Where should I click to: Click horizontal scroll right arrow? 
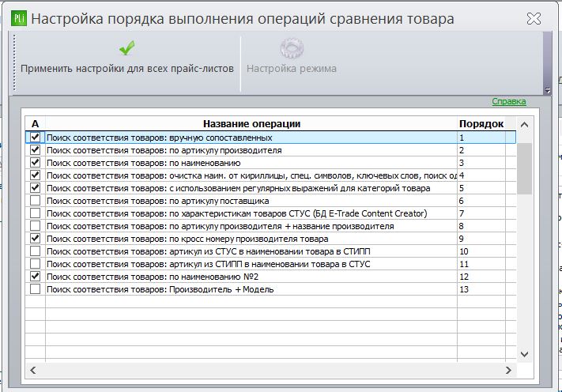(x=508, y=370)
